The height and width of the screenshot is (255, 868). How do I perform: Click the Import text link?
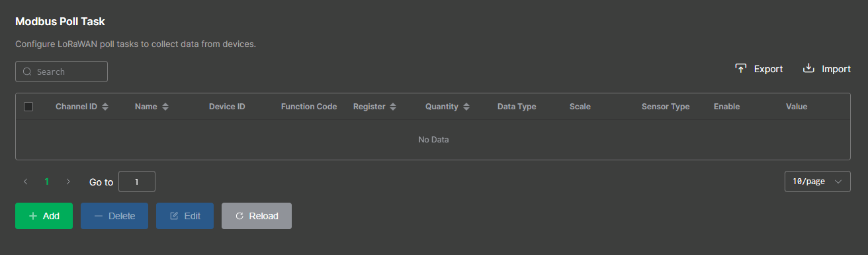836,69
